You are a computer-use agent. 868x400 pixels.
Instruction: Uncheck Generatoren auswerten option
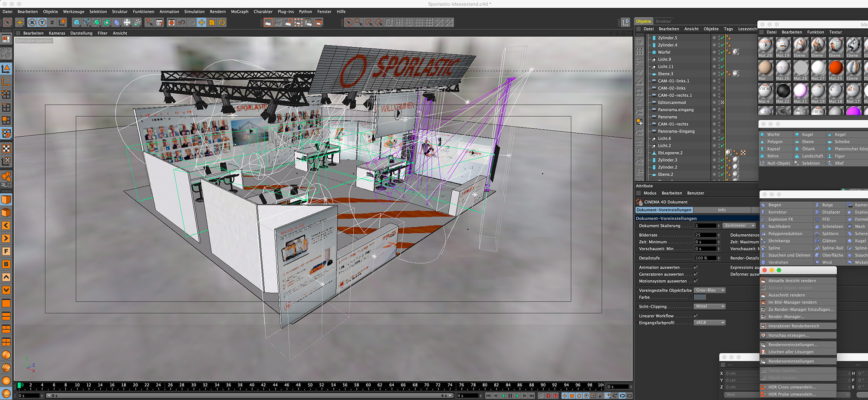click(696, 274)
